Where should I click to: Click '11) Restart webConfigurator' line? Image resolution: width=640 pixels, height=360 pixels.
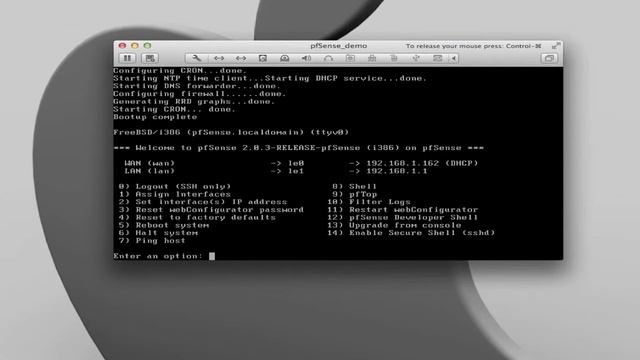pos(402,210)
